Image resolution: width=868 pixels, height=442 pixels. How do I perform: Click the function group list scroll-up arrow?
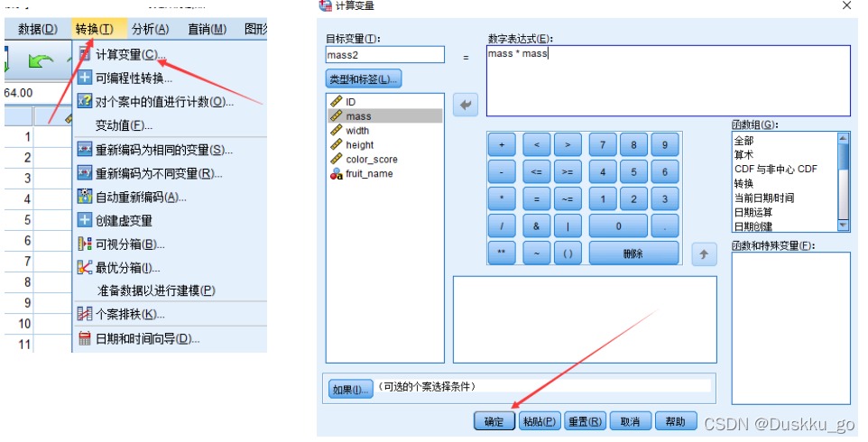pos(843,138)
